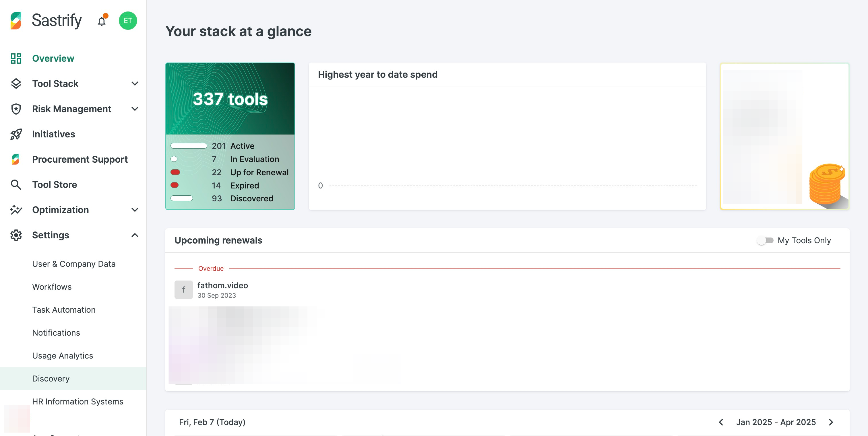Go to next date range arrow
Viewport: 868px width, 436px height.
(831, 422)
